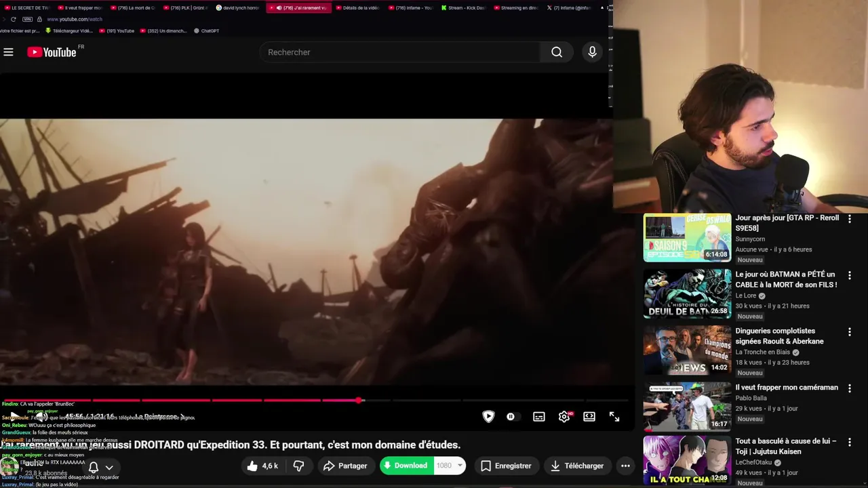Expand notification preferences chevron beside bell
The width and height of the screenshot is (868, 488).
109,467
